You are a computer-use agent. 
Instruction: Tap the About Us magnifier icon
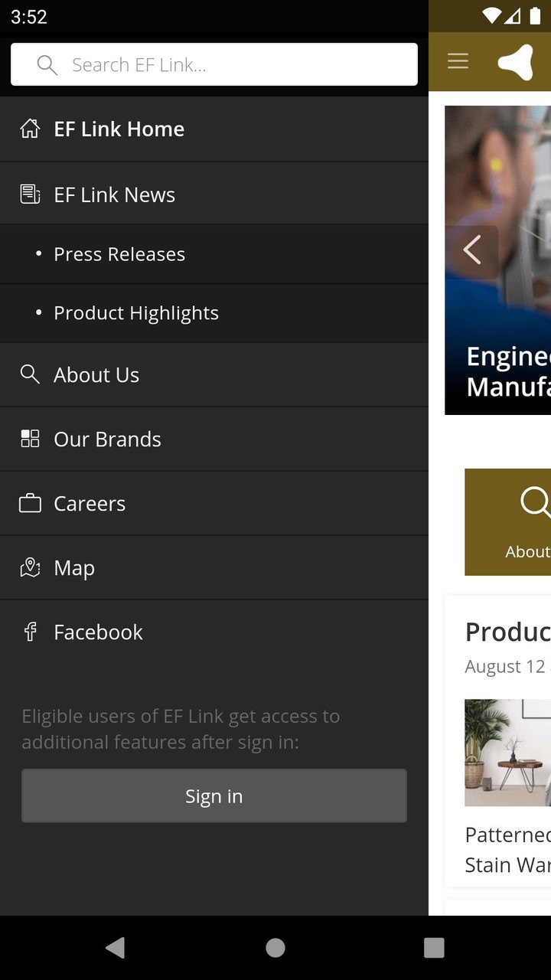tap(30, 374)
